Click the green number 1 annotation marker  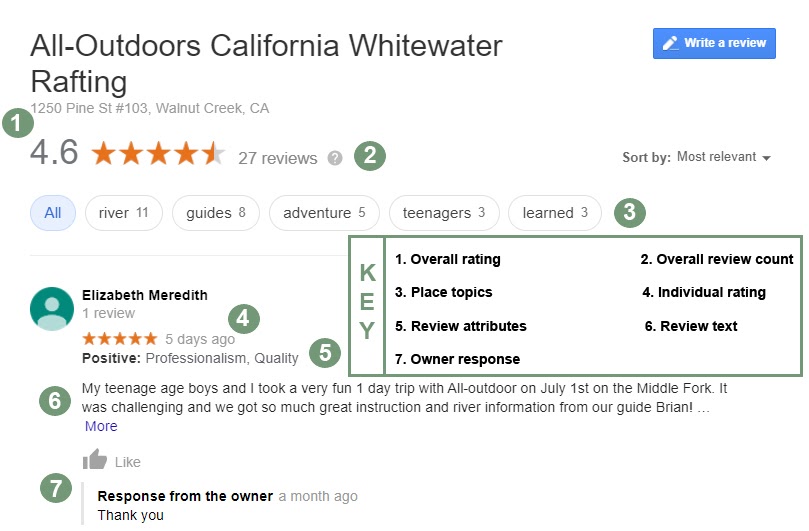click(16, 125)
